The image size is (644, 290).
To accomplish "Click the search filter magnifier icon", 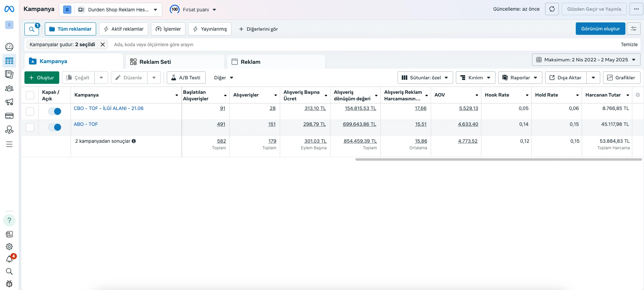I will 32,29.
